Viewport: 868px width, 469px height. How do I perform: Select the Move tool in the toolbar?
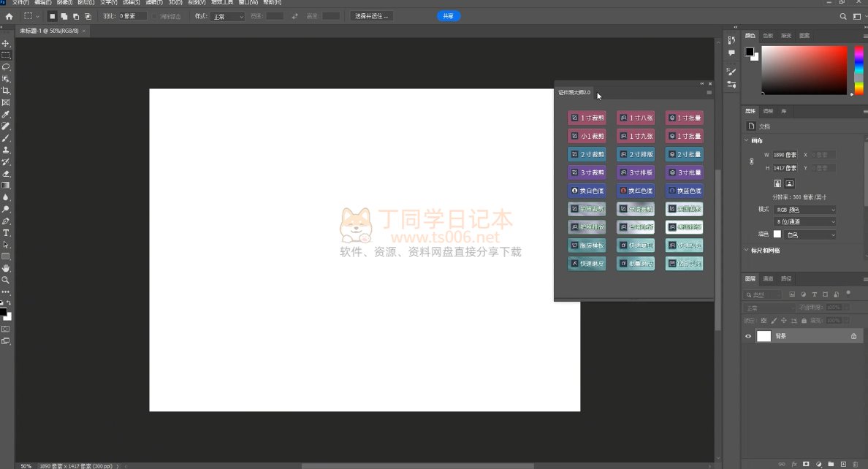6,44
